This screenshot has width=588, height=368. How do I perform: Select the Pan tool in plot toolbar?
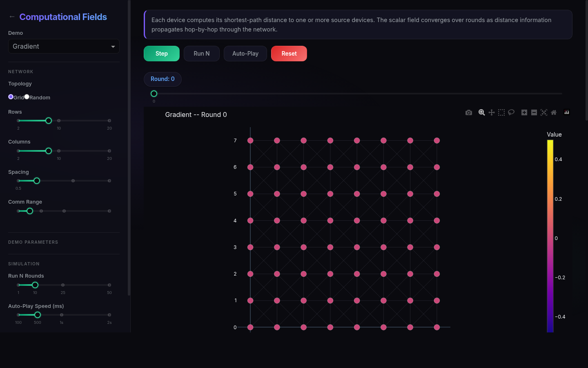[492, 112]
